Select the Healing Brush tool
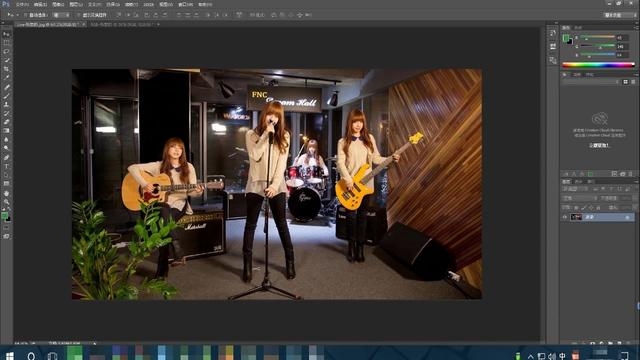Screen dimensions: 640x360 (7, 87)
